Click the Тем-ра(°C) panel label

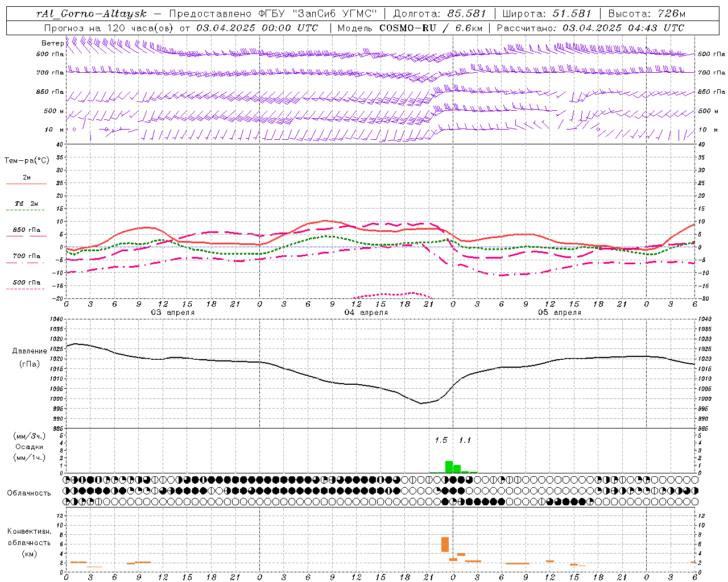(27, 161)
